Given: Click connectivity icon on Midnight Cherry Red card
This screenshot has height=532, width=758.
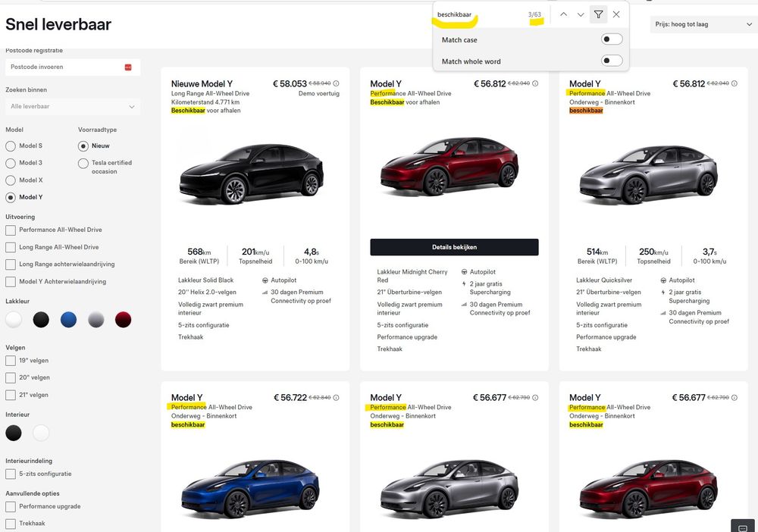Looking at the screenshot, I should coord(464,305).
